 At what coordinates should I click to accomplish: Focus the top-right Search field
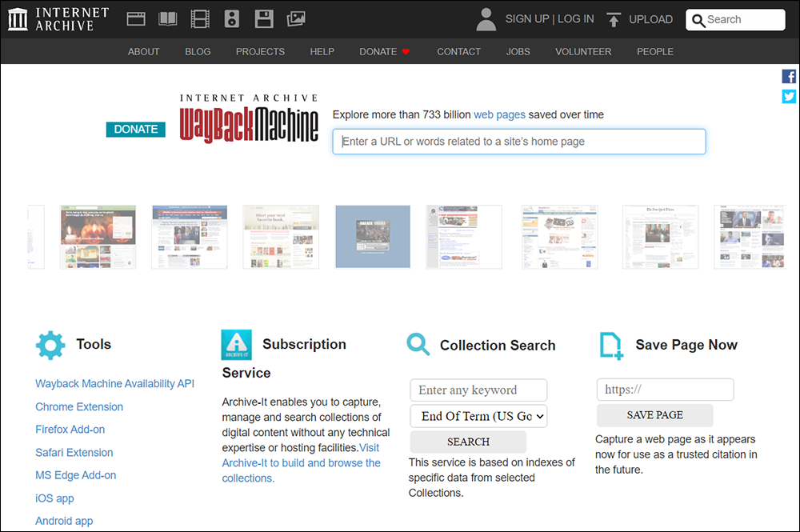click(735, 20)
